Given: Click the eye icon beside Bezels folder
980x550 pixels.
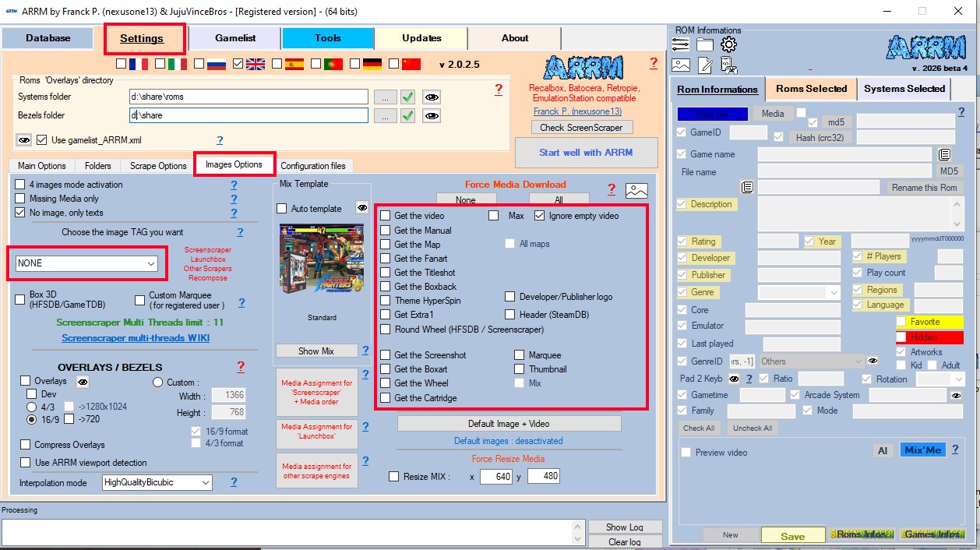Looking at the screenshot, I should [x=431, y=115].
